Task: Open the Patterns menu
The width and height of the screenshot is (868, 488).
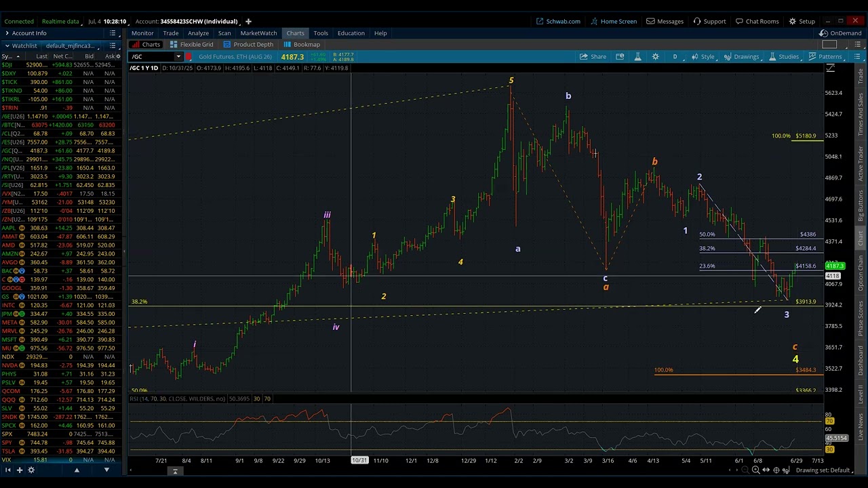Action: pyautogui.click(x=825, y=57)
